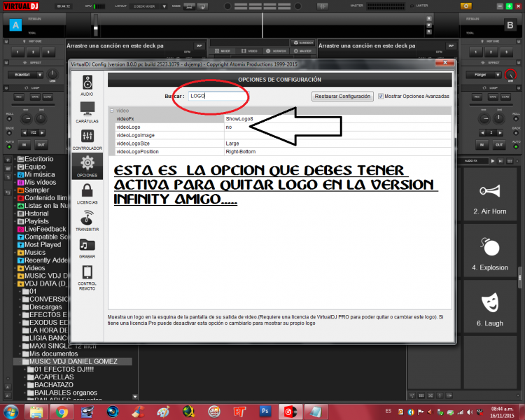Click the Buscar search field
Screen dimensions: 525x420
(218, 96)
